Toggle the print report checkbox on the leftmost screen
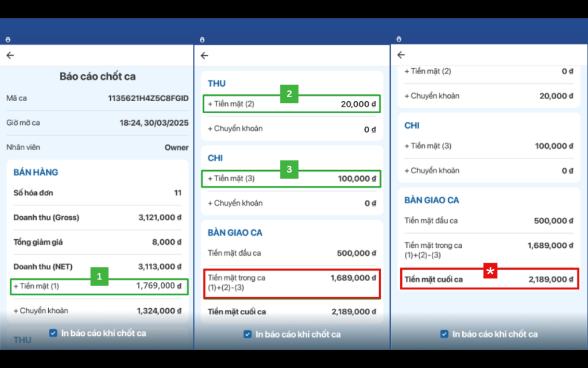588x368 pixels. tap(53, 333)
